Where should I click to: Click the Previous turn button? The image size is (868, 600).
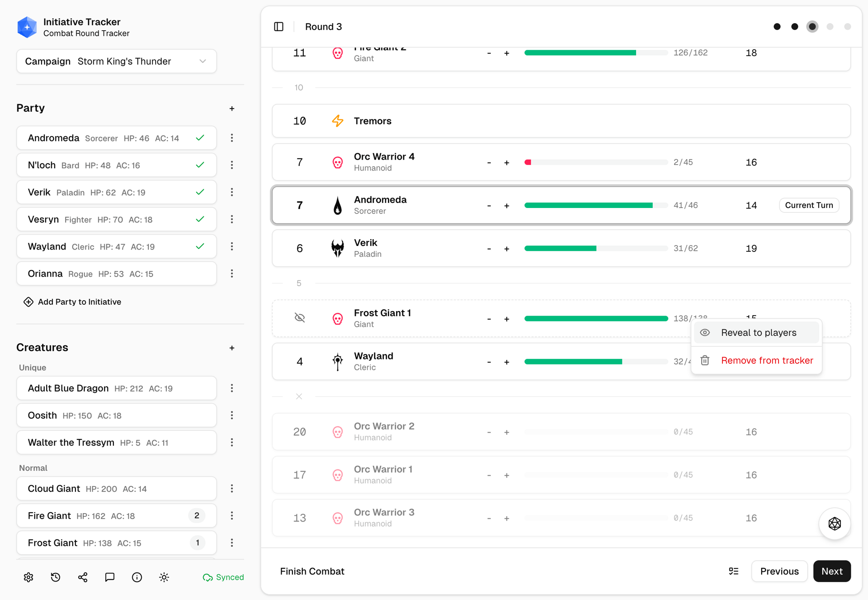tap(779, 571)
